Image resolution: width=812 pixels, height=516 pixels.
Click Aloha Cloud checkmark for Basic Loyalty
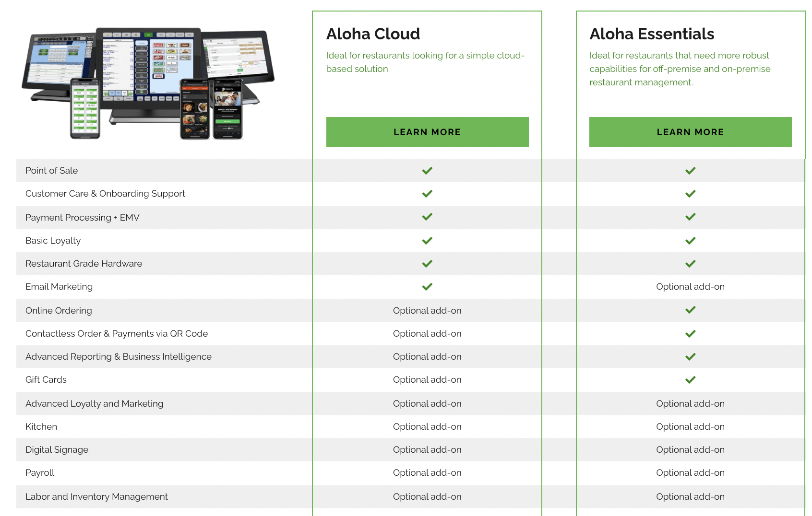coord(427,241)
